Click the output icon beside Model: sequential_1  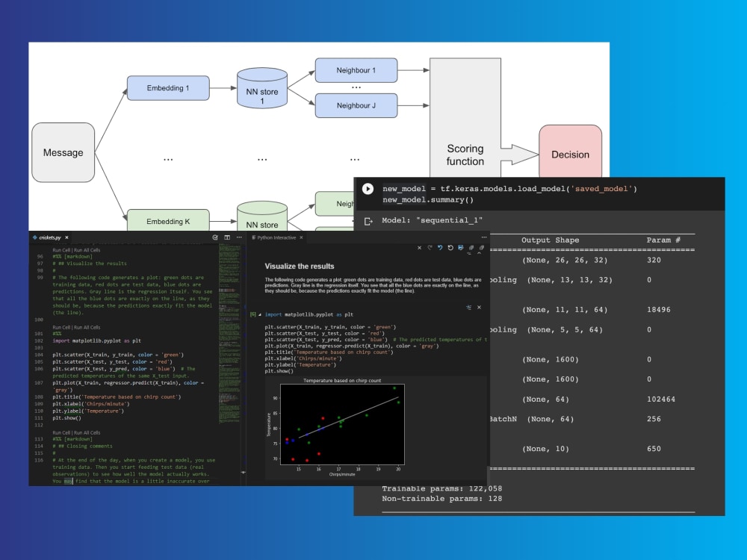(x=368, y=221)
